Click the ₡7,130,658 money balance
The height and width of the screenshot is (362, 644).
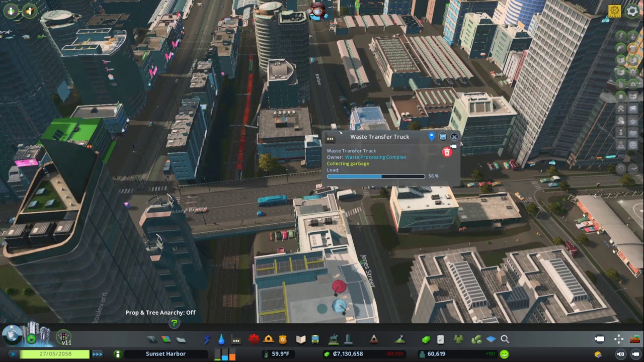(348, 354)
